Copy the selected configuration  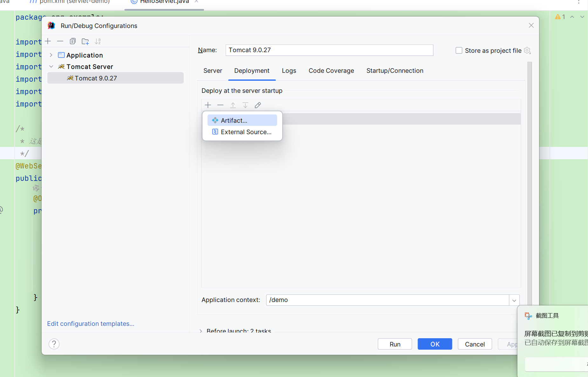[73, 41]
